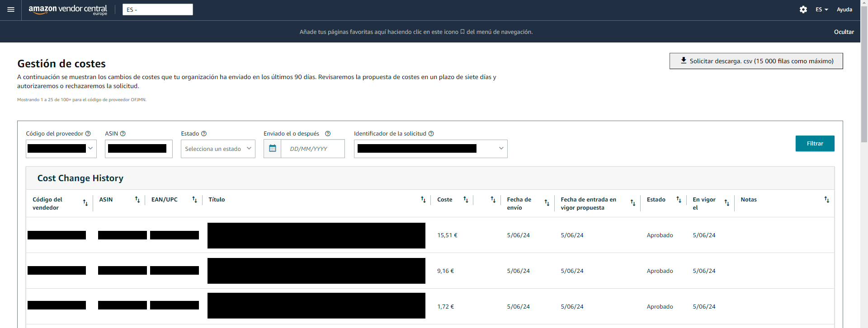Sort table by Notas column arrows
Image resolution: width=868 pixels, height=328 pixels.
[x=827, y=200]
